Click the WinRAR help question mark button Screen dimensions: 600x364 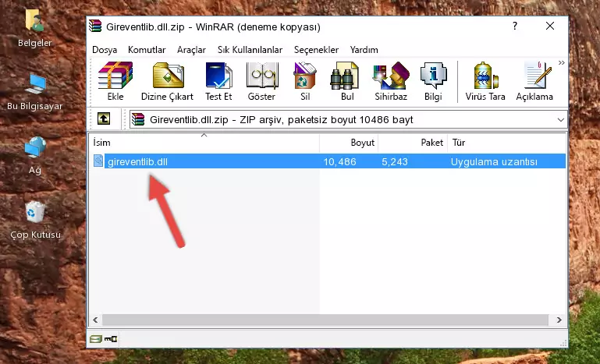click(515, 26)
